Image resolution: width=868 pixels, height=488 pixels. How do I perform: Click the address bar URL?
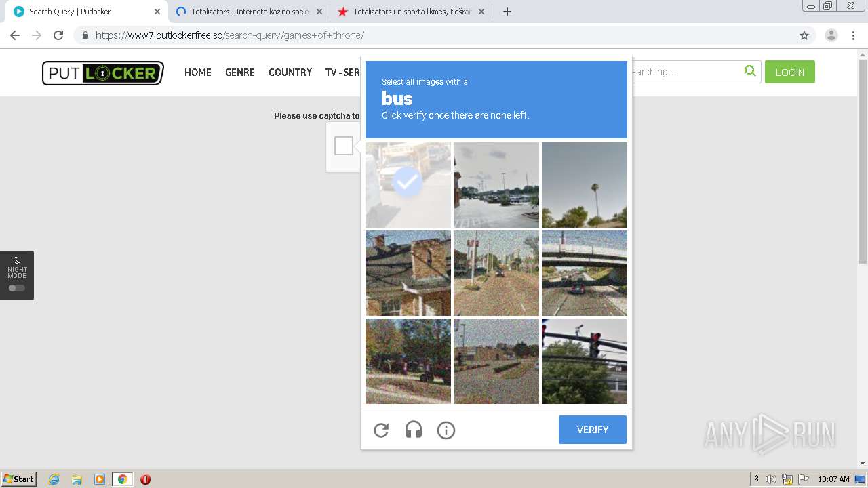230,35
